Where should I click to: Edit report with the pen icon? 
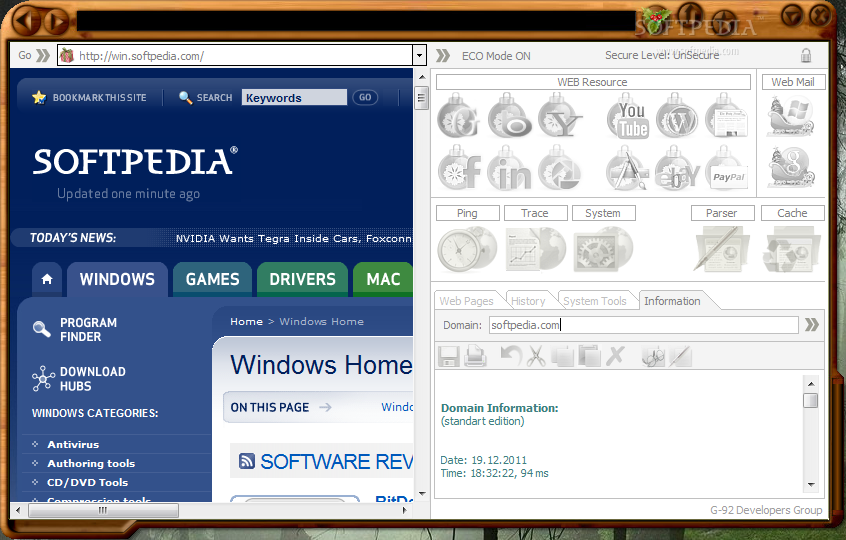[x=680, y=357]
